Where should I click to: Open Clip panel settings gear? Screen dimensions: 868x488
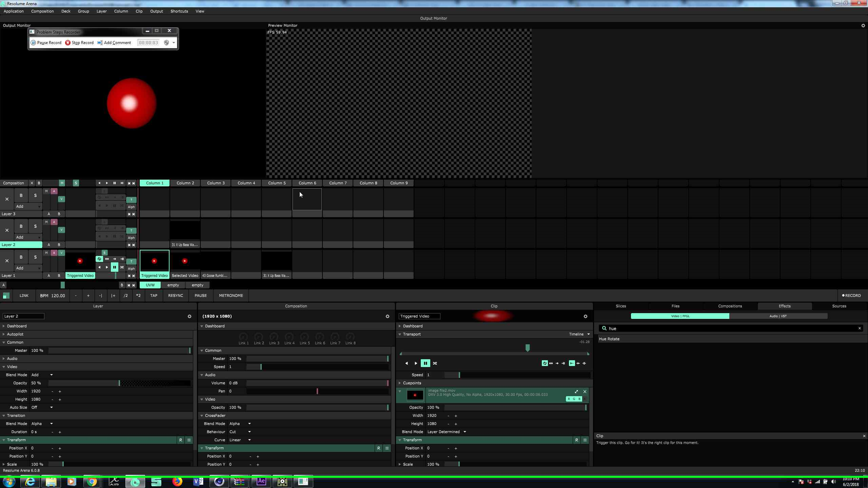click(585, 316)
